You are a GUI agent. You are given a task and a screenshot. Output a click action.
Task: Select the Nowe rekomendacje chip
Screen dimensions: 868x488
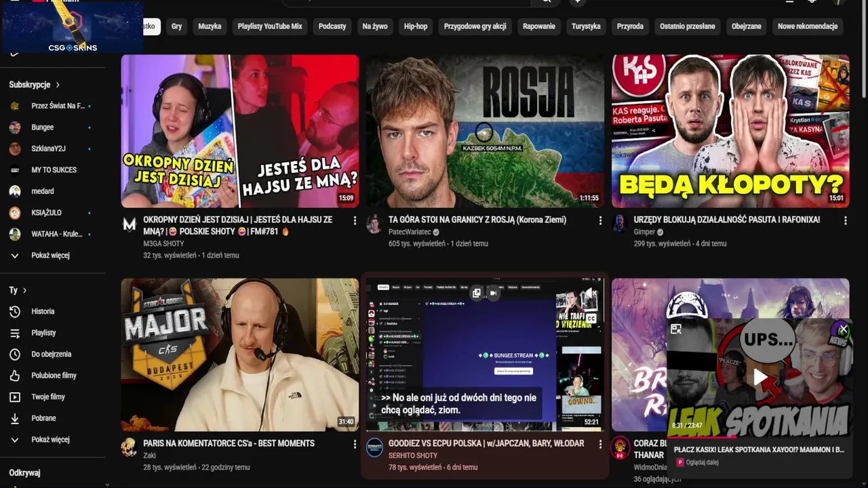click(x=808, y=26)
